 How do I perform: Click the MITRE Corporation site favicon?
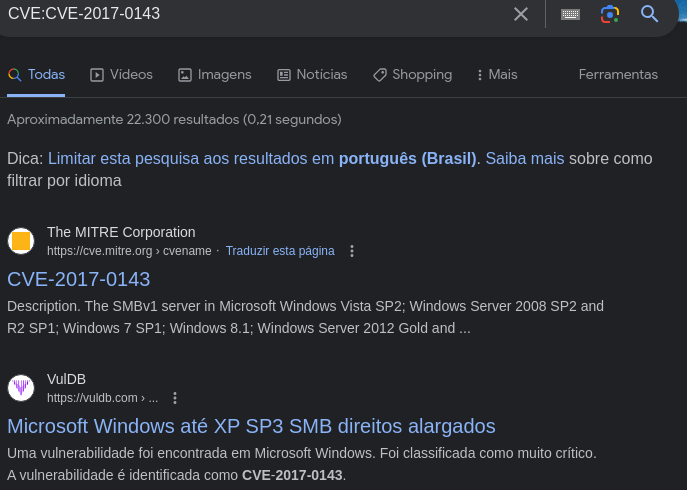(21, 241)
